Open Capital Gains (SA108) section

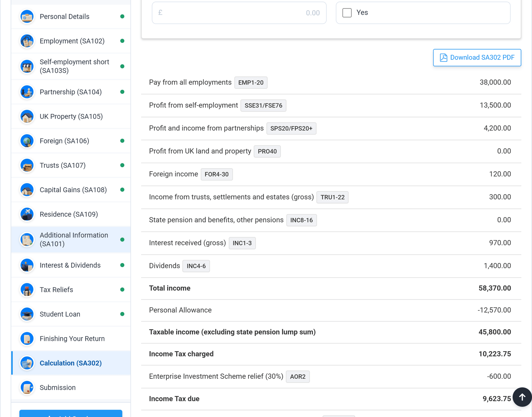pos(71,190)
